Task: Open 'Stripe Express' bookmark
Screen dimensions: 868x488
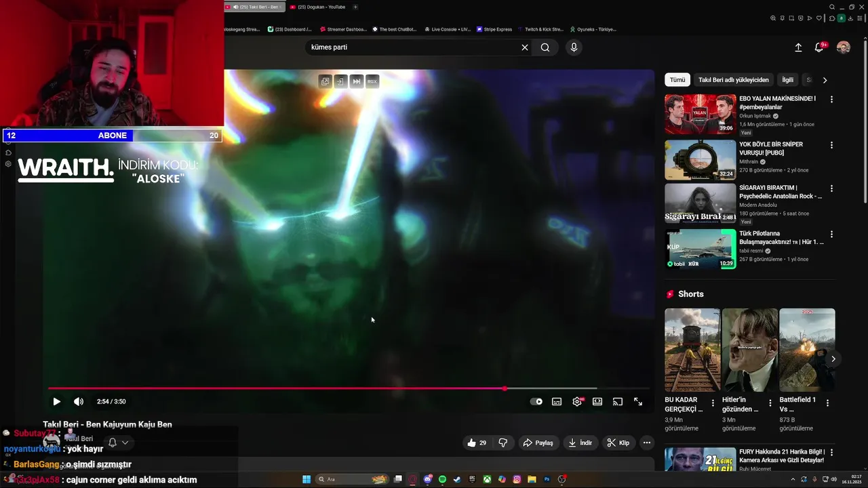Action: (x=494, y=29)
